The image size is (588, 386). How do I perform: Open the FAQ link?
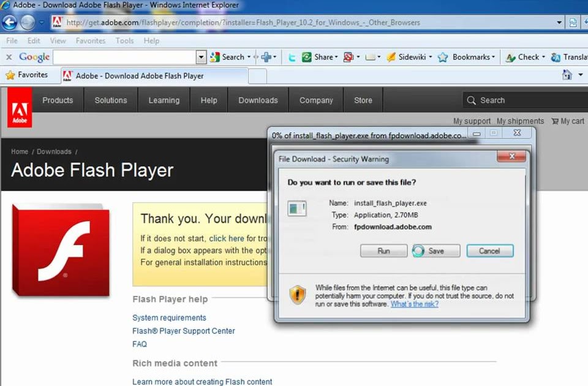coord(140,344)
